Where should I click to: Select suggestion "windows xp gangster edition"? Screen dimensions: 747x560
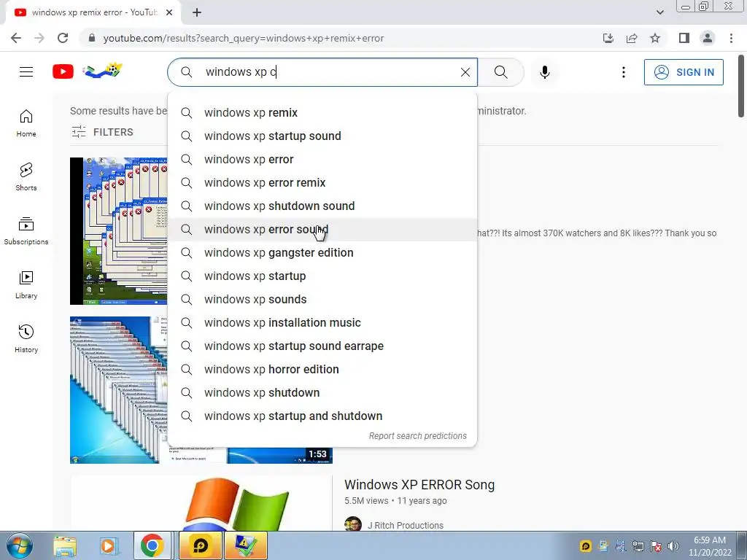[x=322, y=253]
